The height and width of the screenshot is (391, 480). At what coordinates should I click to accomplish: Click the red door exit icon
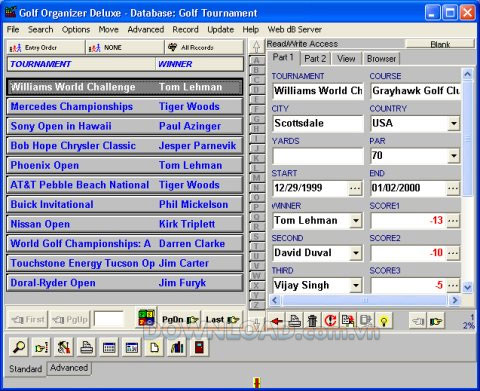pos(199,347)
